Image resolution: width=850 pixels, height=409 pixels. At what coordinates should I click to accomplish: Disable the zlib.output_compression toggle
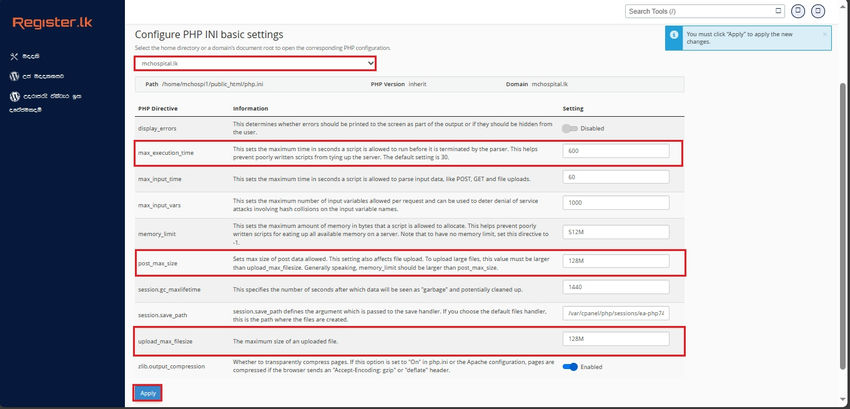[570, 367]
